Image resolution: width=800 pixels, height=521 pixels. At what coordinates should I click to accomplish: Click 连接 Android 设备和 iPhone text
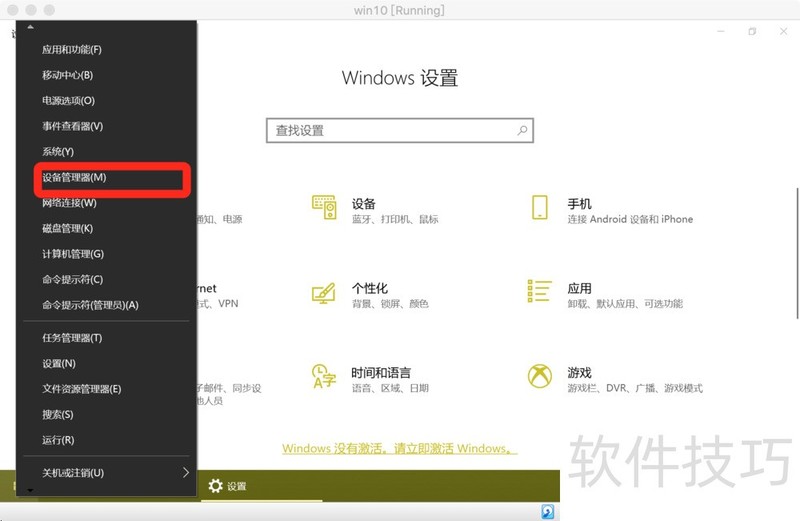tap(630, 219)
